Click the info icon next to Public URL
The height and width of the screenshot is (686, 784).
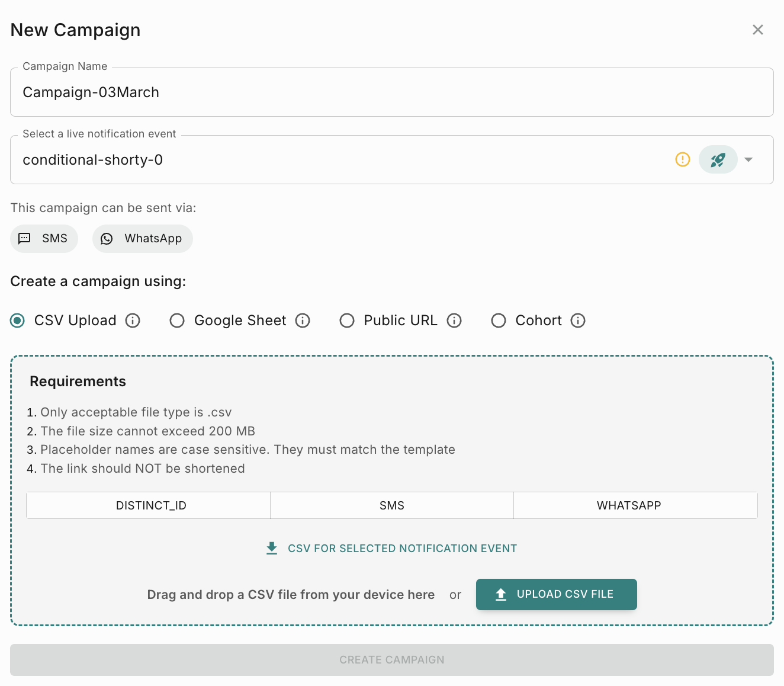coord(454,320)
